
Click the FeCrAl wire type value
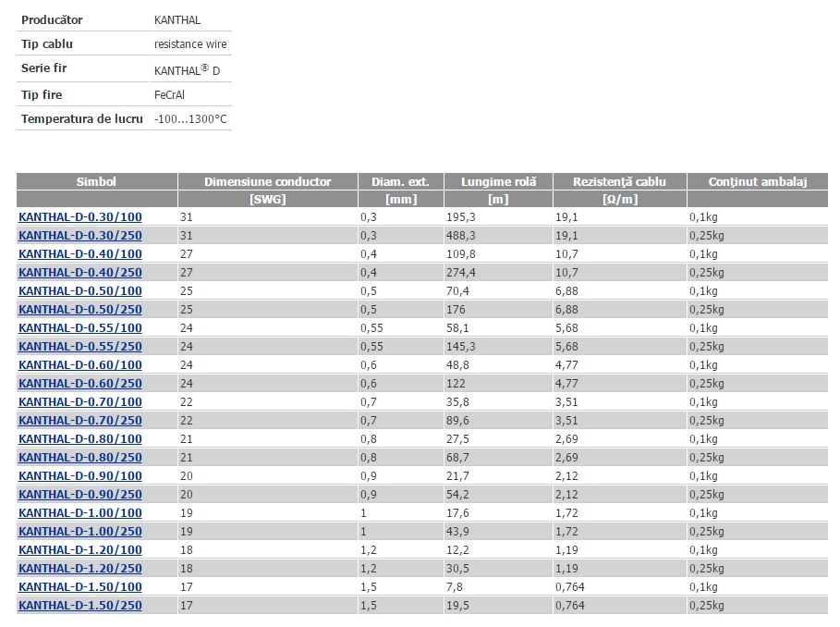(x=169, y=95)
